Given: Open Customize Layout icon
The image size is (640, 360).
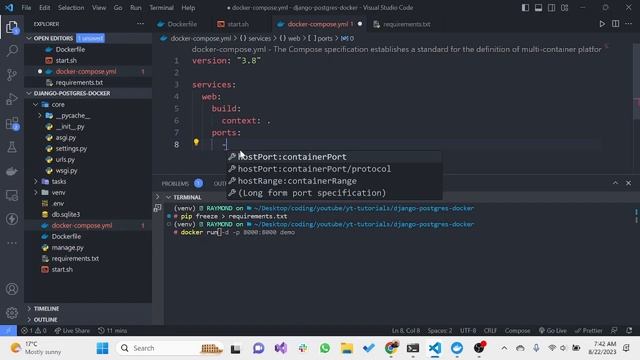Looking at the screenshot, I should click(x=564, y=8).
